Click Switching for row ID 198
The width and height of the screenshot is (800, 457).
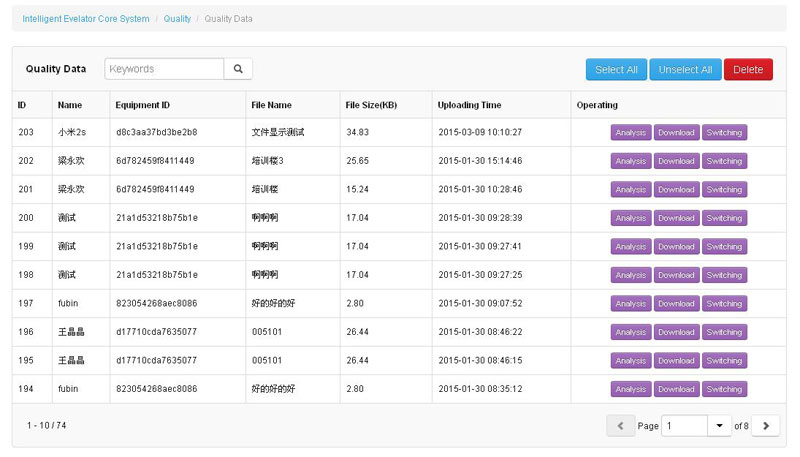(724, 275)
